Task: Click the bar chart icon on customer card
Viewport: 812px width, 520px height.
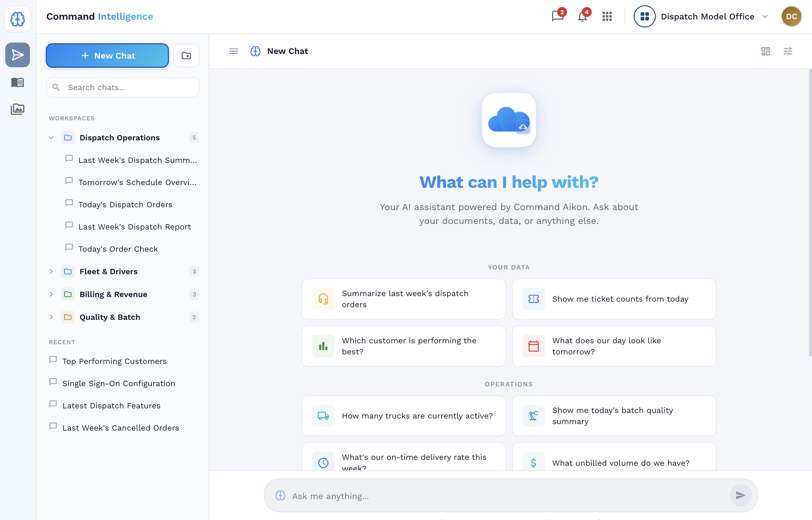Action: click(x=323, y=346)
